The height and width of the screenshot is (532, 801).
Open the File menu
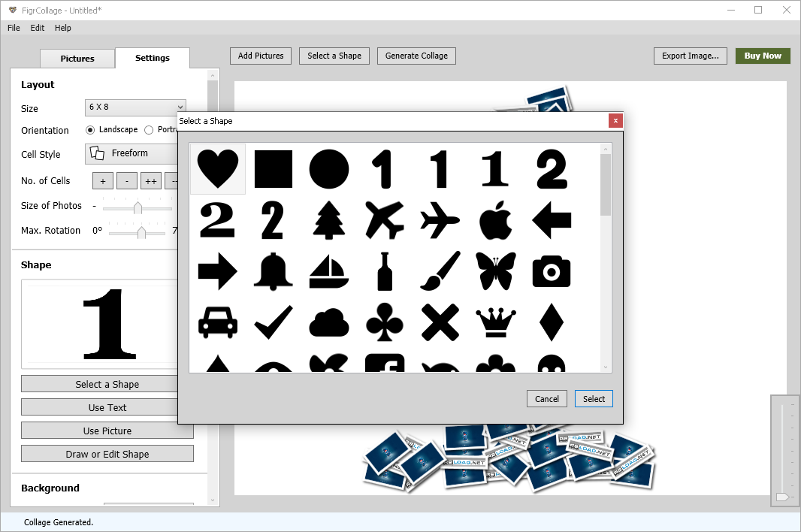14,28
